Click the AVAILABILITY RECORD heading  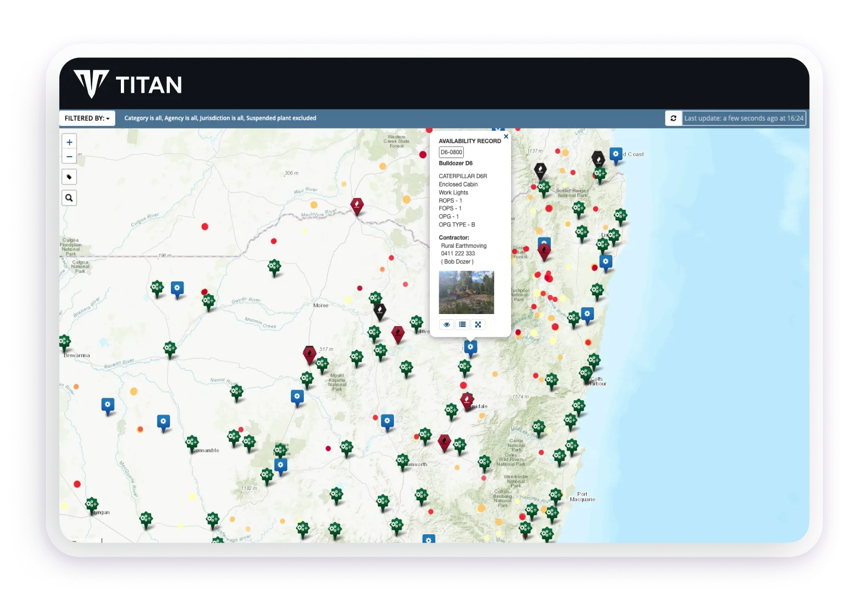point(469,141)
